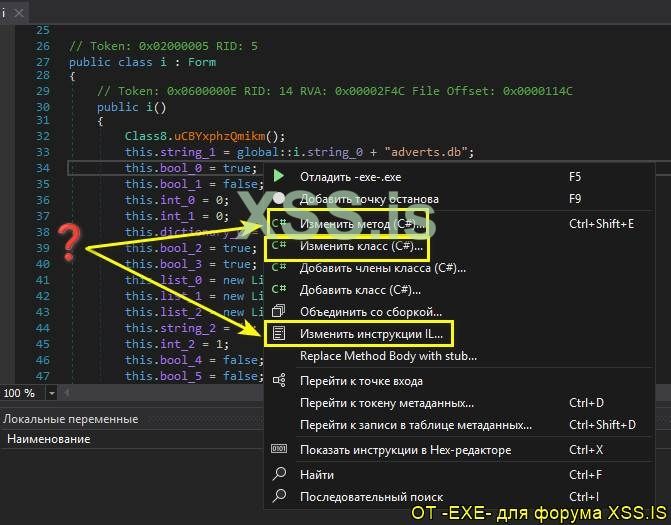Select Объединить со сборкой option
The image size is (671, 525).
coord(459,312)
